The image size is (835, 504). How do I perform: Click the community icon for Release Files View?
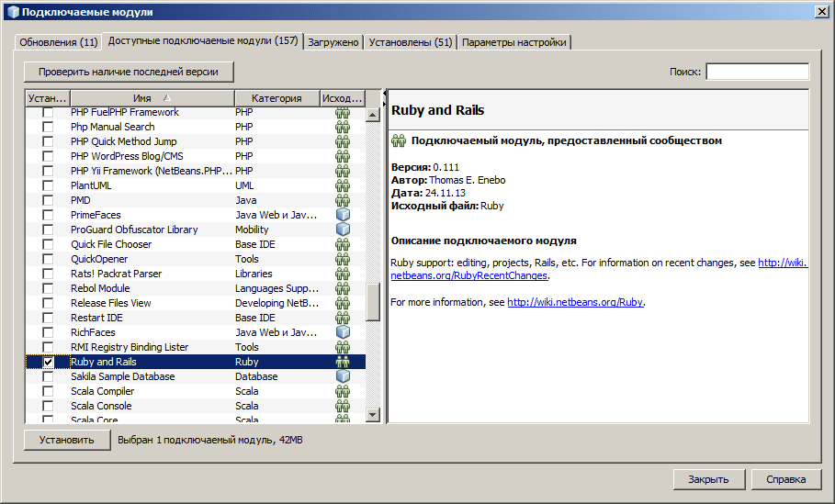[343, 303]
